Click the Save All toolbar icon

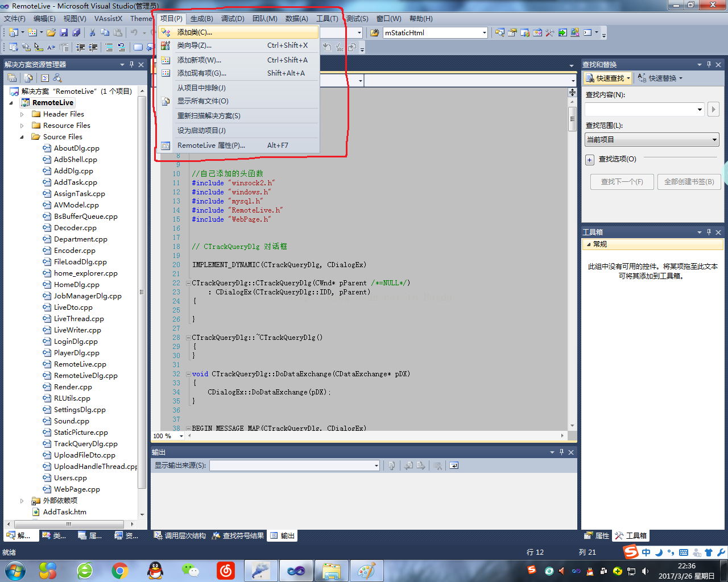click(x=76, y=32)
